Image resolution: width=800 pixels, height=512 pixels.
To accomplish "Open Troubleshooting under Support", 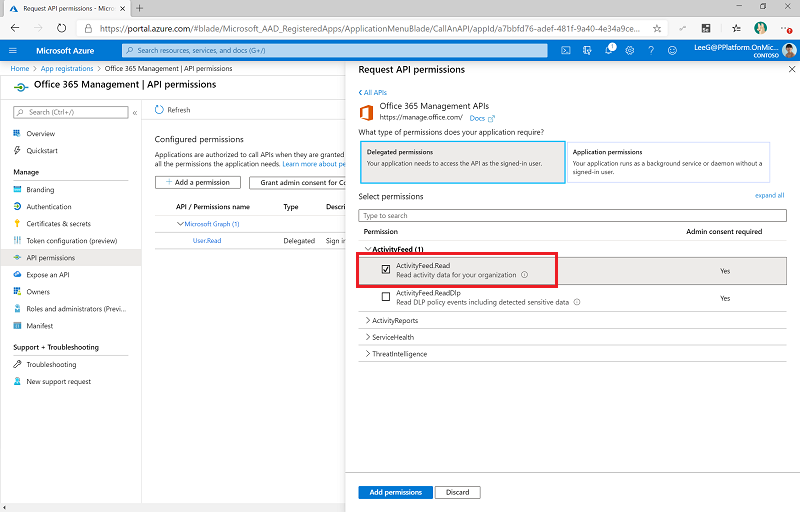I will 51,365.
